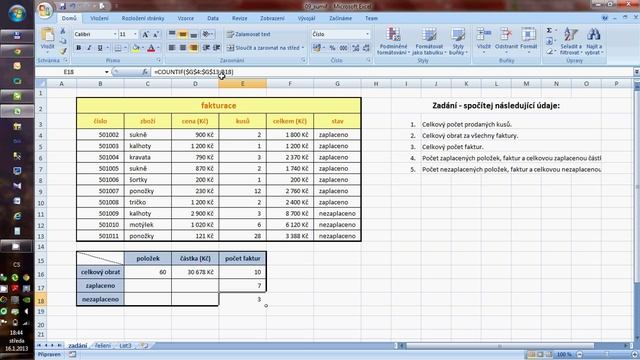Copy selection using clipboard copy icon
Image resolution: width=640 pixels, height=360 pixels.
coord(63,41)
